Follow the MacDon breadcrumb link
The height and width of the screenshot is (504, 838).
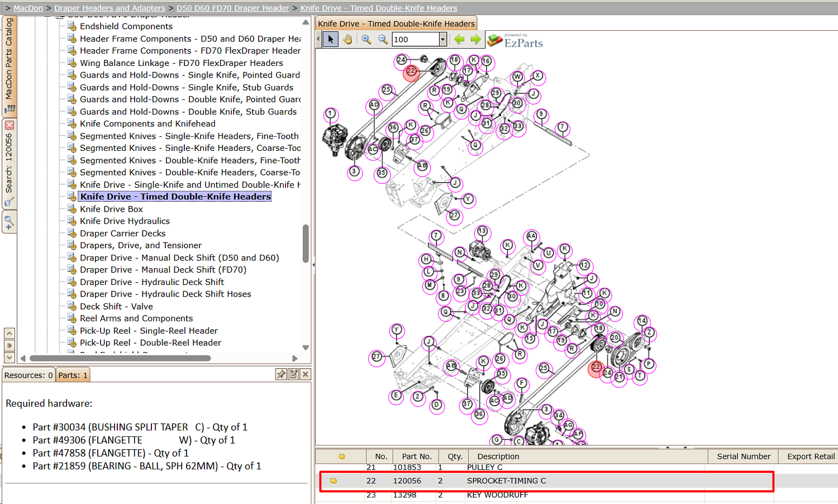pos(28,8)
